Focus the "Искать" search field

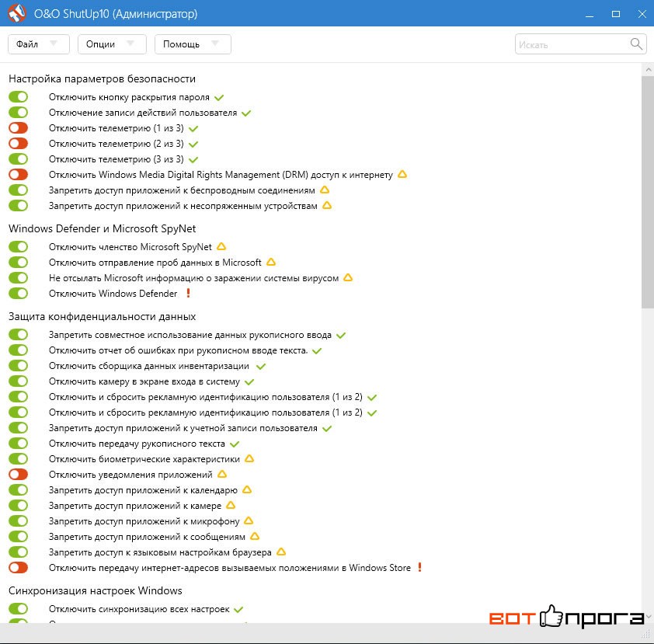click(x=580, y=44)
